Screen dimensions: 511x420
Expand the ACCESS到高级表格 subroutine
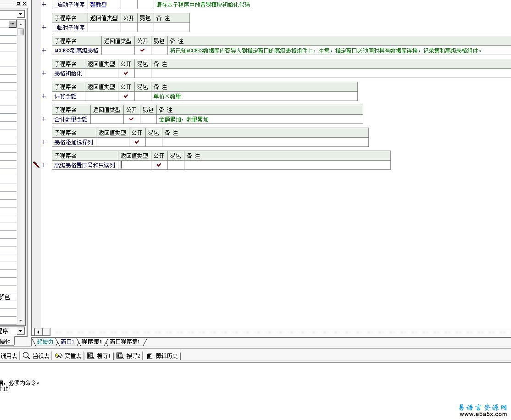(x=44, y=50)
